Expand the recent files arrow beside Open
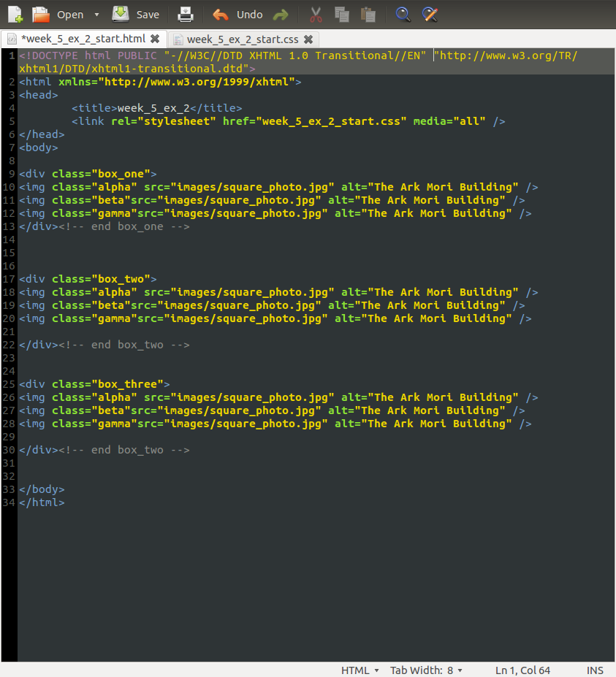The height and width of the screenshot is (677, 616). click(96, 15)
